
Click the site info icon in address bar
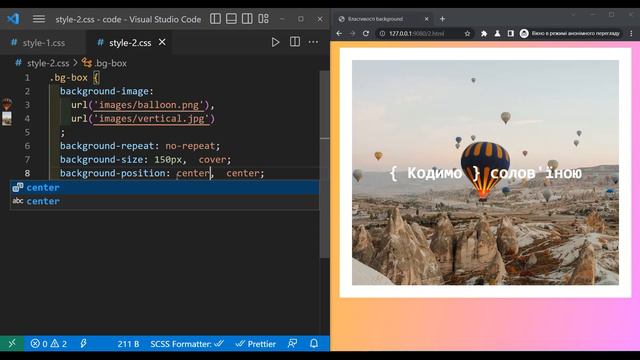click(x=382, y=33)
